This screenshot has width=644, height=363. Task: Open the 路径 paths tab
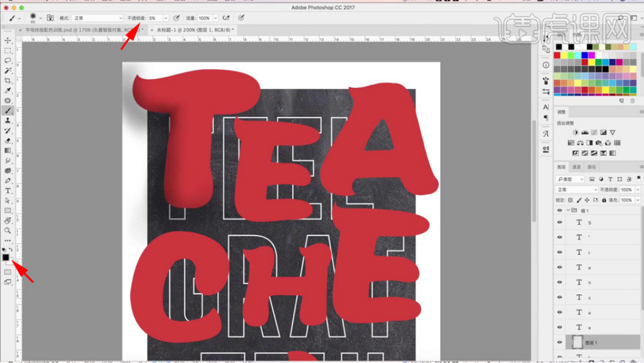point(592,167)
